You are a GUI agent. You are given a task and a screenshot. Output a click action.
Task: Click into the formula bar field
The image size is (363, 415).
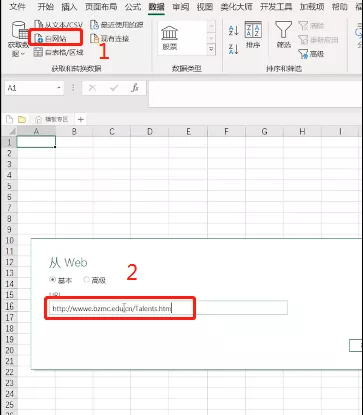click(x=255, y=94)
